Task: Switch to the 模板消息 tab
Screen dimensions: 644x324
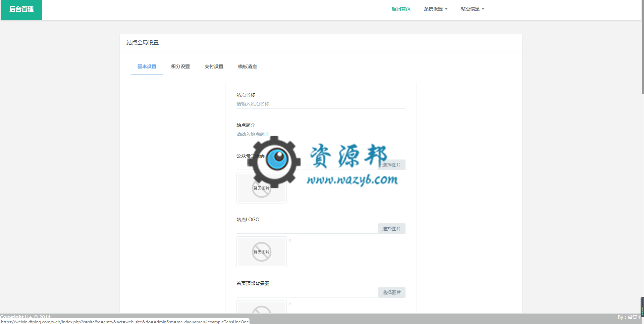Action: click(248, 66)
